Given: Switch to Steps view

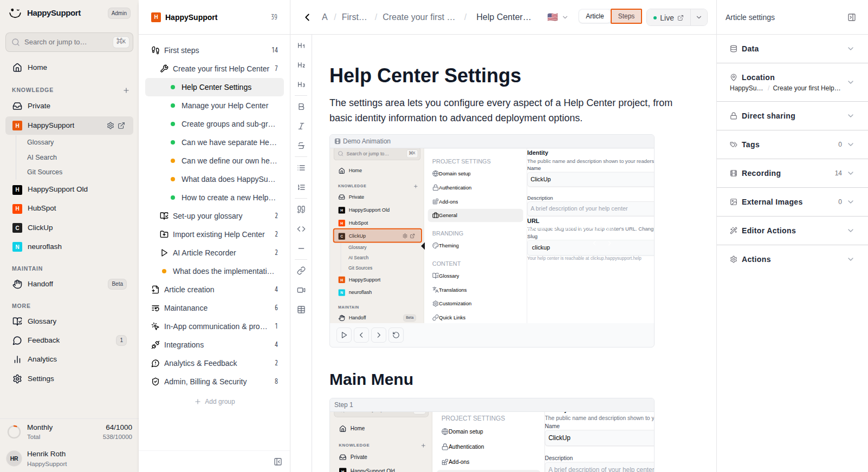Looking at the screenshot, I should 626,16.
